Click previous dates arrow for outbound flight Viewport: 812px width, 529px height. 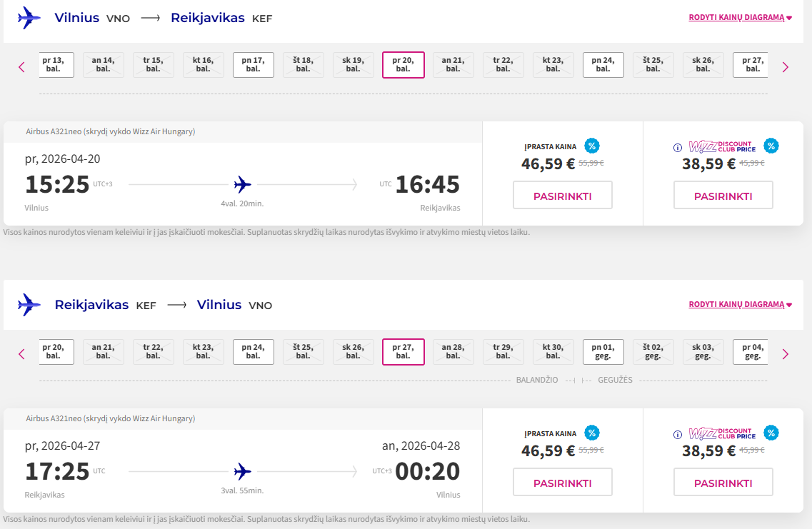click(21, 67)
